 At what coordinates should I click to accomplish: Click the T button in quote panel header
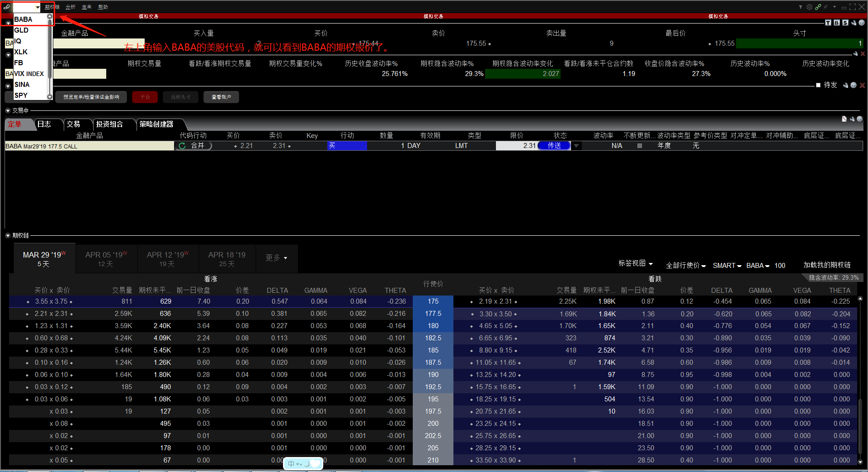[x=828, y=23]
